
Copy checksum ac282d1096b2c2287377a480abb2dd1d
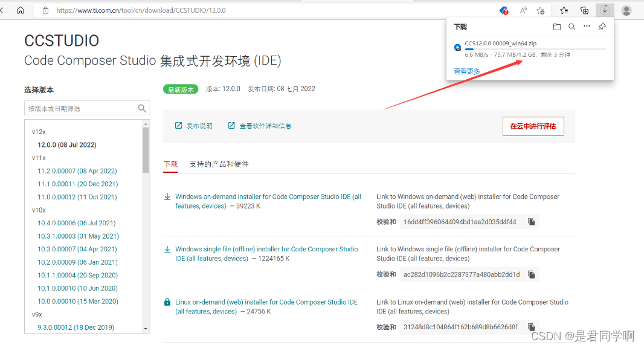(x=531, y=274)
